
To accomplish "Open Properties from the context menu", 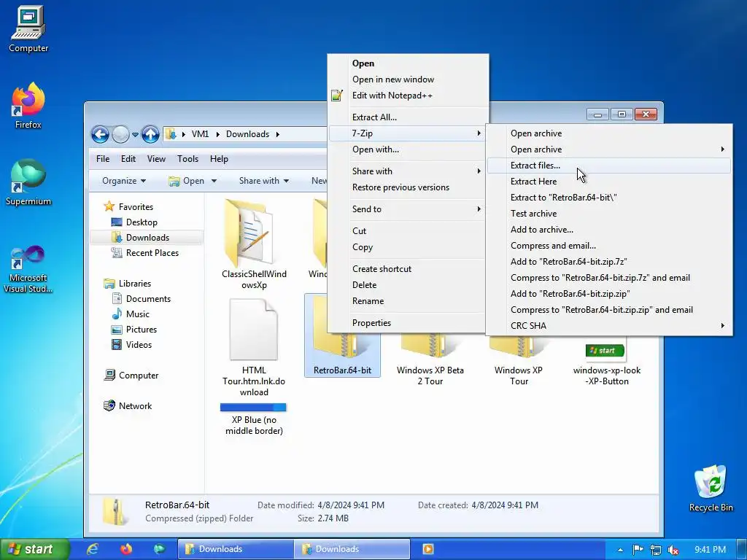I will pyautogui.click(x=408, y=323).
